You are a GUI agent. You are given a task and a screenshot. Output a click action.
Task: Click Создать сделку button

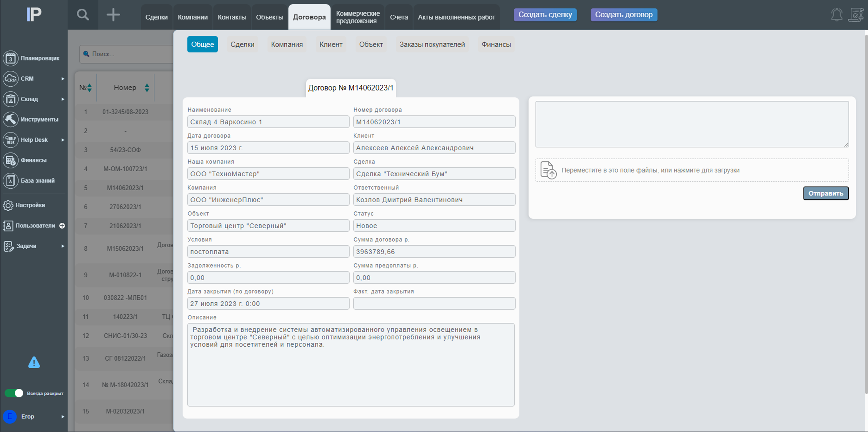point(545,15)
